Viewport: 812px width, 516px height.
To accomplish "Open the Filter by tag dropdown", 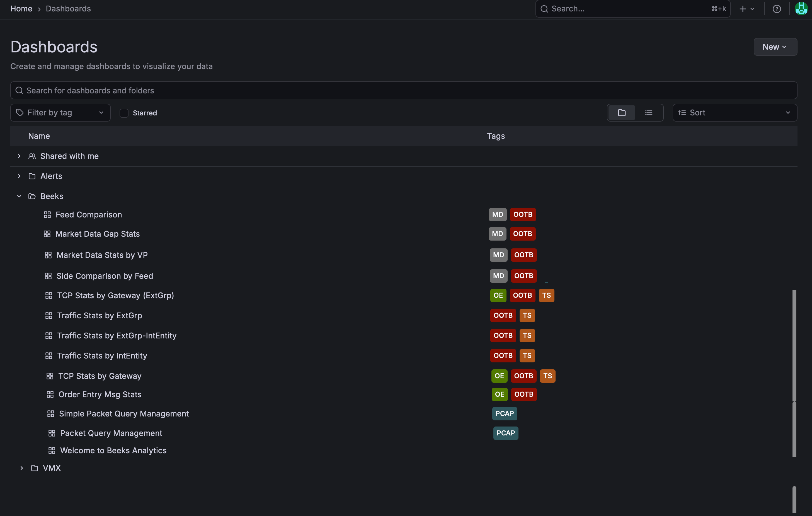I will pos(60,113).
